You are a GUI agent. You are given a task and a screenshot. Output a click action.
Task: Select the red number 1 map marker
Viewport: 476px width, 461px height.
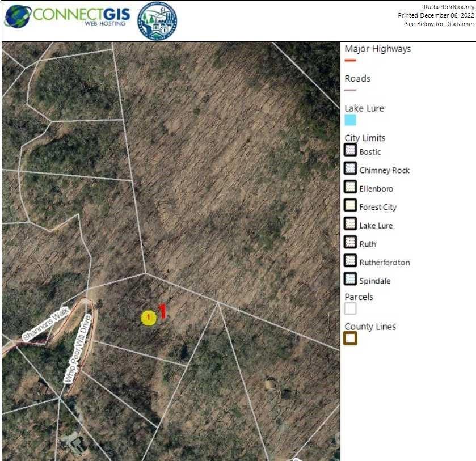[x=161, y=311]
